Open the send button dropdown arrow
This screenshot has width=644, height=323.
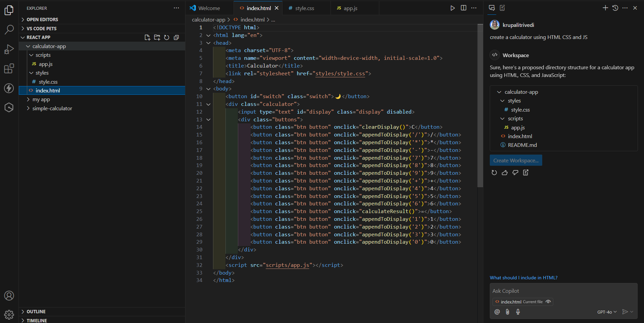pyautogui.click(x=632, y=312)
